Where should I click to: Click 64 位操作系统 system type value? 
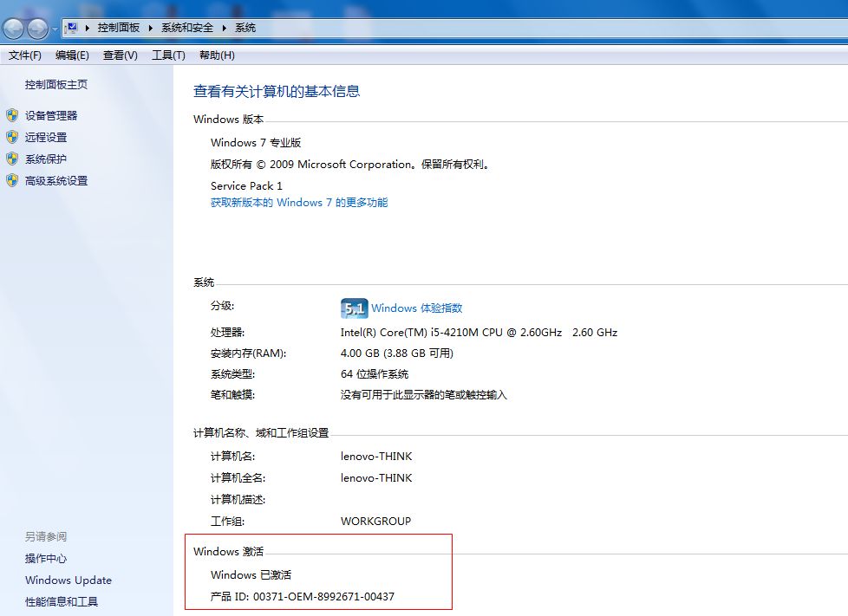pos(375,374)
